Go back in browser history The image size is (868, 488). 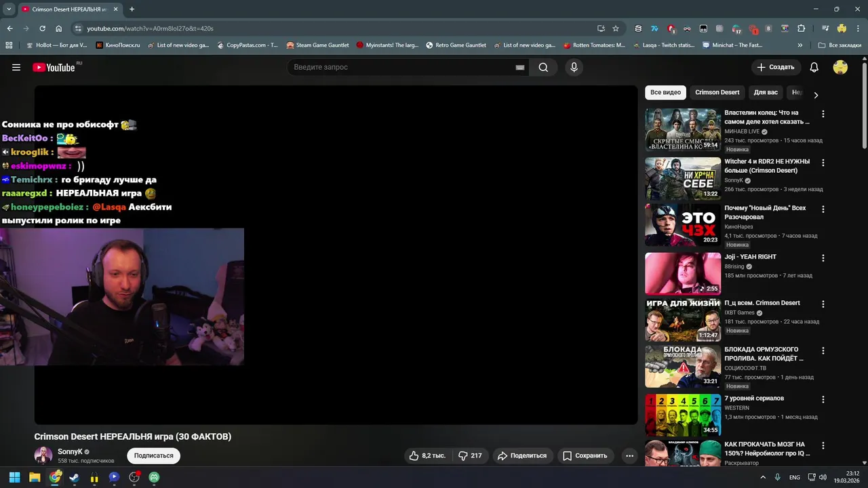pos(9,28)
